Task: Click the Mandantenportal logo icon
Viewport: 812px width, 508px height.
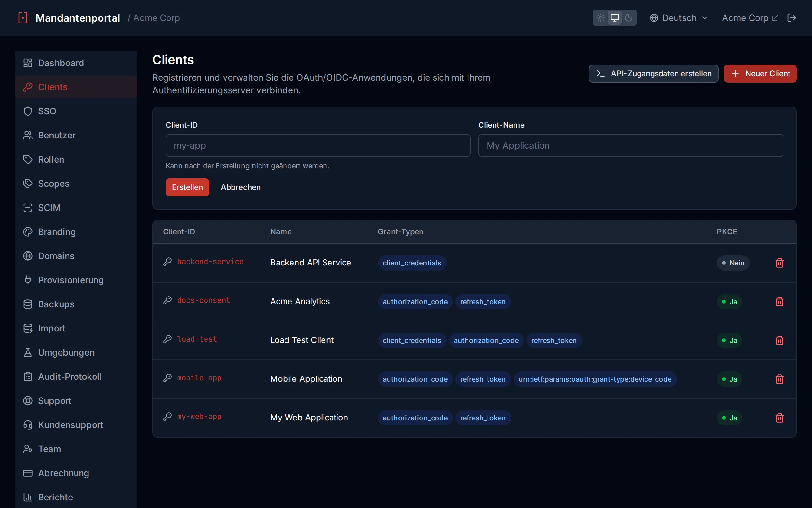Action: (23, 18)
